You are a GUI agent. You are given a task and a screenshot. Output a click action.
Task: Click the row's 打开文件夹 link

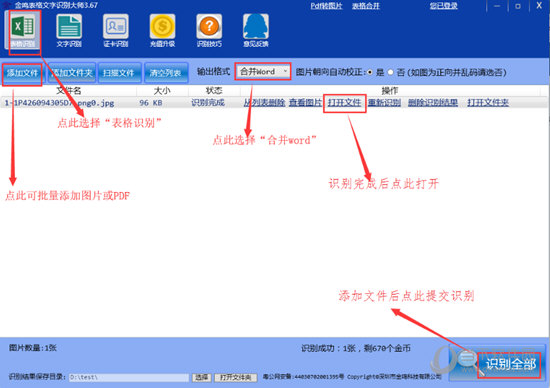488,102
